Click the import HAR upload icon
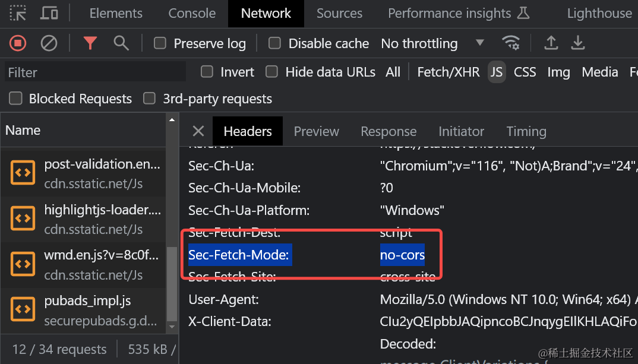638x364 pixels. pos(551,43)
